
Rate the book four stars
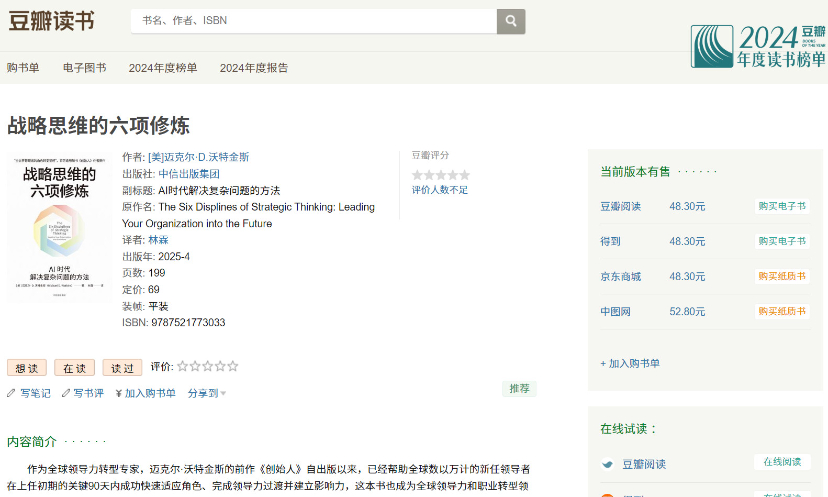(220, 366)
